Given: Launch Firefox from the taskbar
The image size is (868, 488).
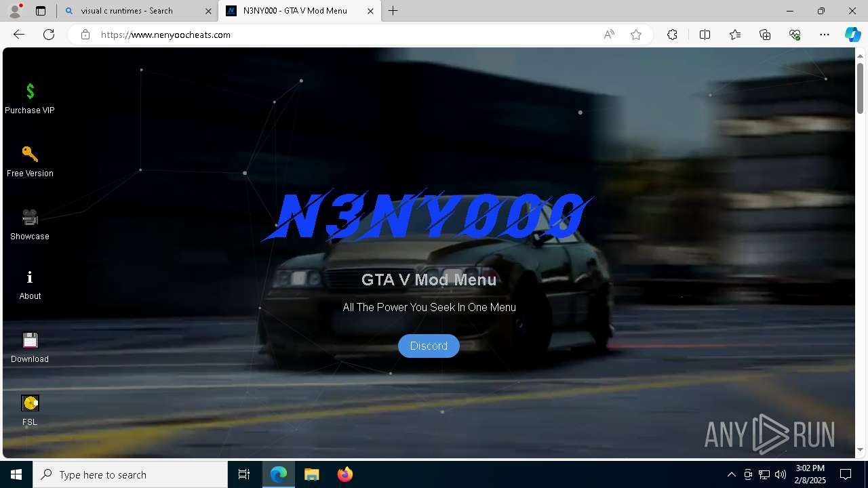Looking at the screenshot, I should click(344, 474).
